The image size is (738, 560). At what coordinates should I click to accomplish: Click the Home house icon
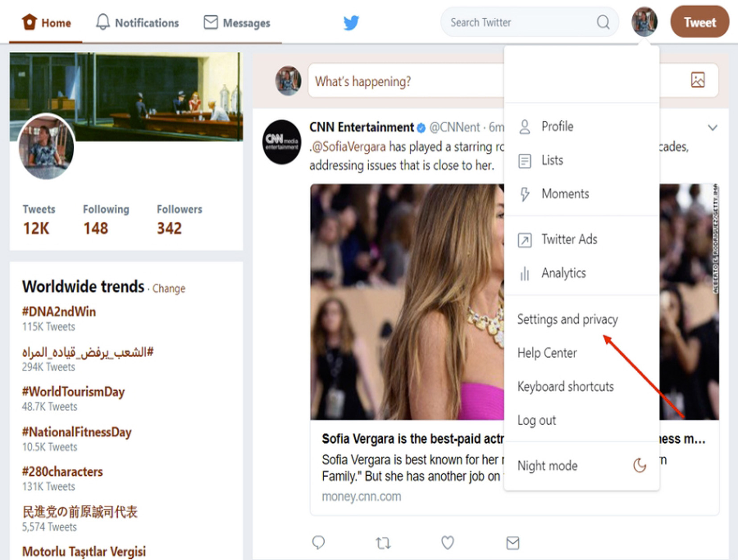point(29,22)
